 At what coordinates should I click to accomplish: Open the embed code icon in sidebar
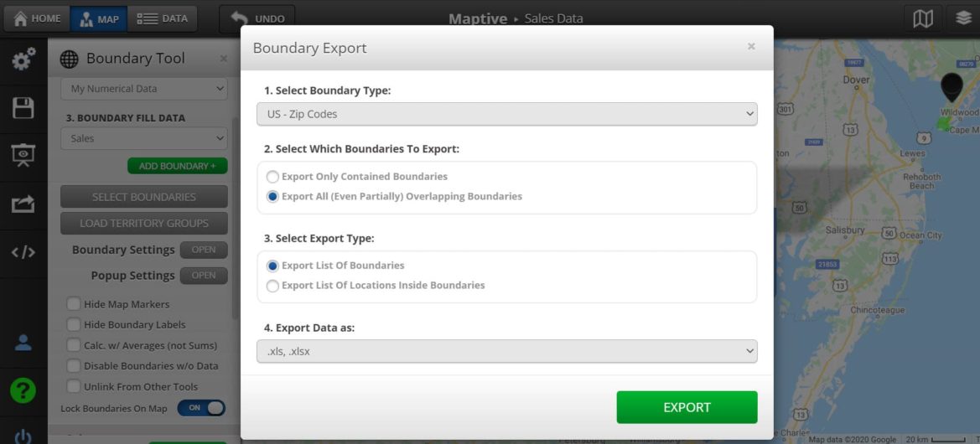(23, 252)
